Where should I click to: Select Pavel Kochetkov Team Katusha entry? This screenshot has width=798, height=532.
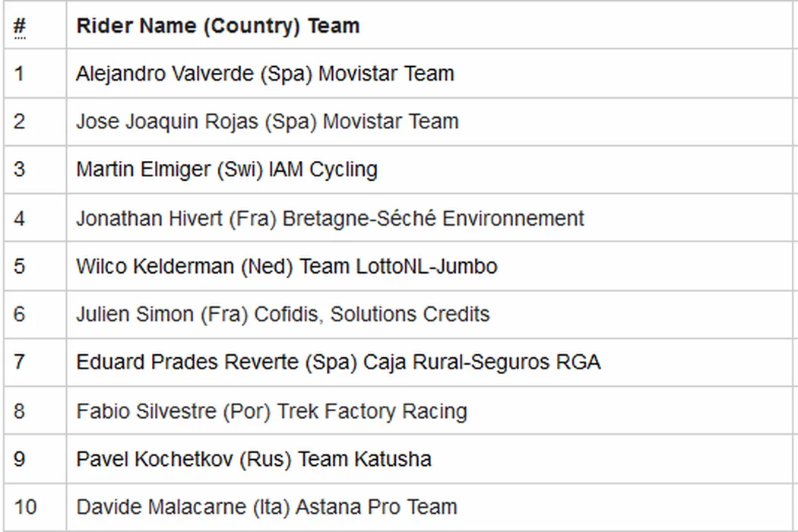(253, 459)
